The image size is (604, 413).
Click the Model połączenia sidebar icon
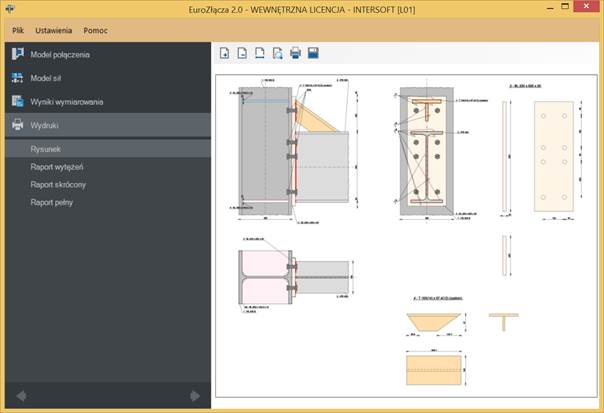coord(17,54)
